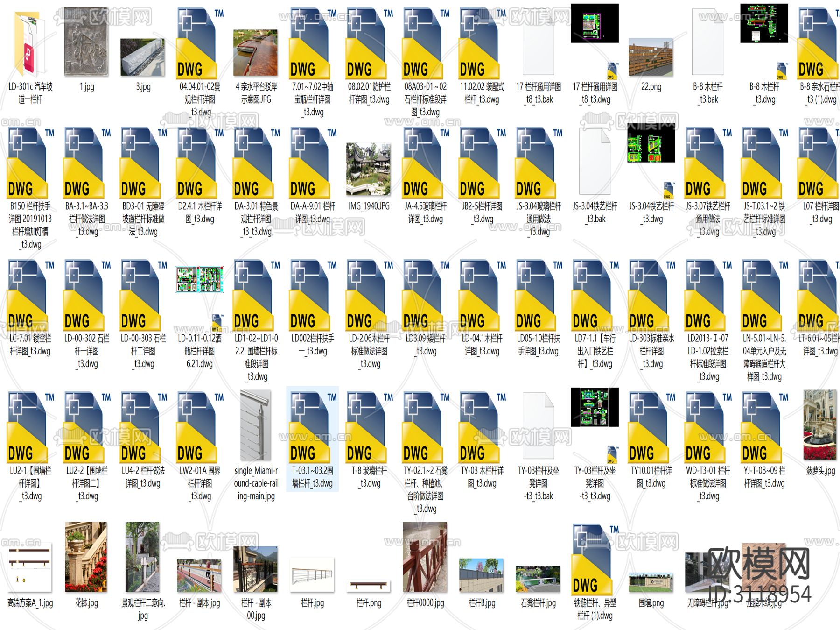Select JA-4.5玻璃栏杆详图 DWG icon
The height and width of the screenshot is (630, 840).
(x=422, y=162)
